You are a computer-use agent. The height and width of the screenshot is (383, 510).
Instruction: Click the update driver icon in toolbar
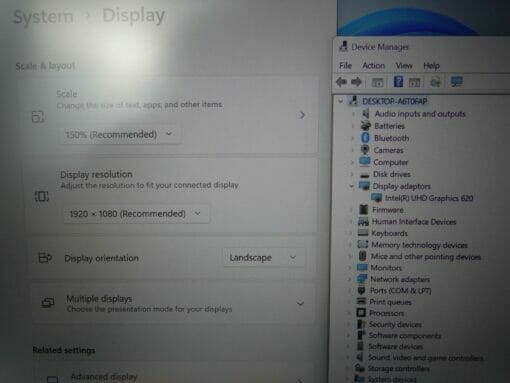435,82
